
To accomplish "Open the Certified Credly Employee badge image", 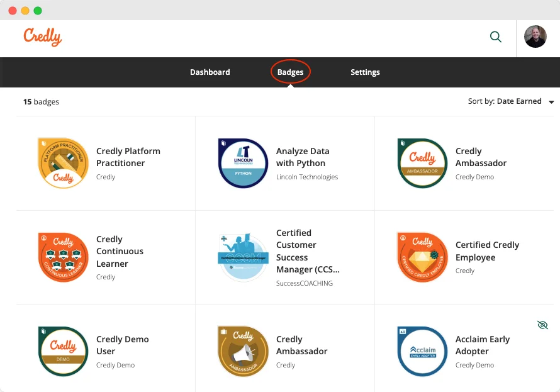I will point(422,257).
